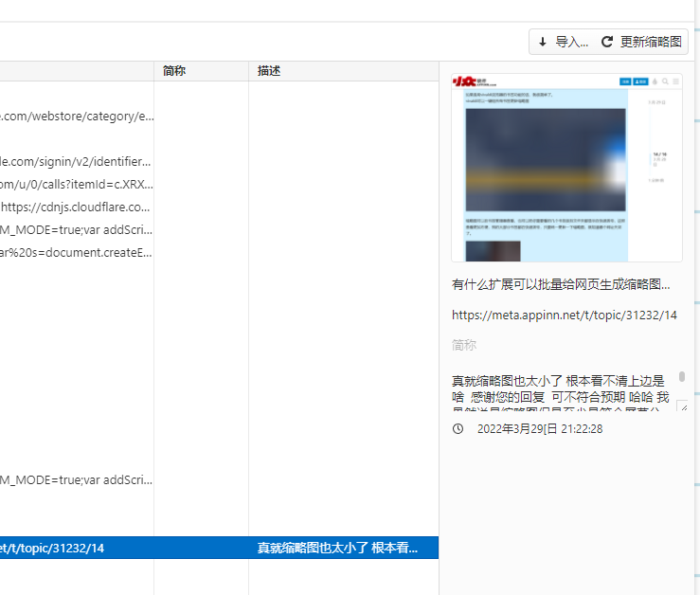Select the row with document.createE script
This screenshot has width=700, height=595.
pos(76,253)
